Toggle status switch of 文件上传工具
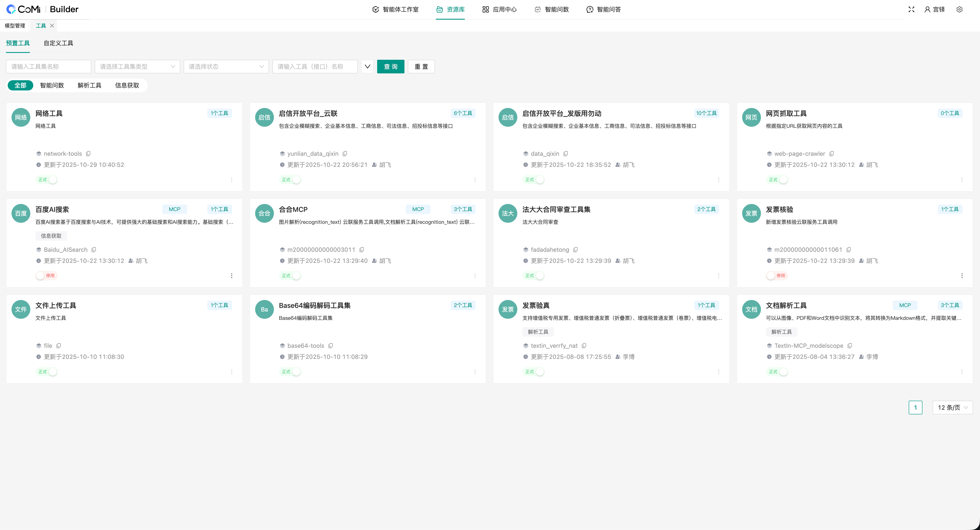980x530 pixels. (47, 371)
